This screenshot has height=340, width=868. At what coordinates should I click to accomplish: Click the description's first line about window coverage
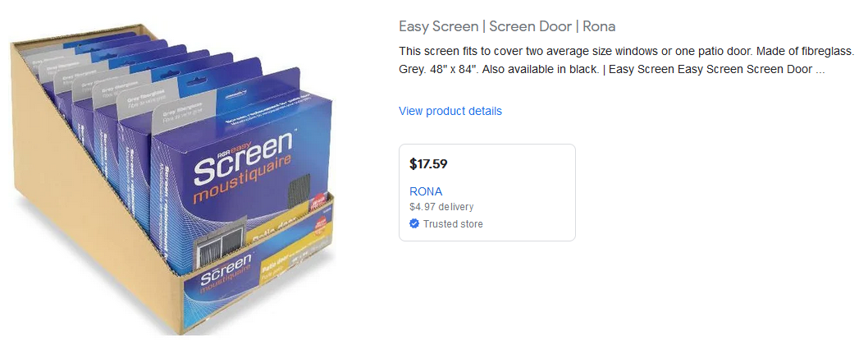pyautogui.click(x=627, y=51)
